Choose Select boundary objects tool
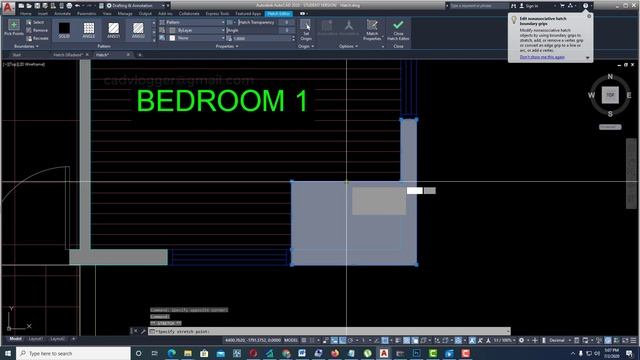 click(36, 22)
